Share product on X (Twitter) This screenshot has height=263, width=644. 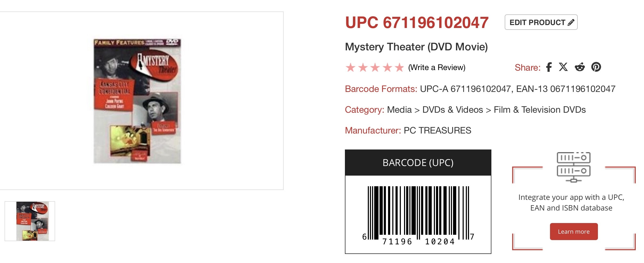coord(563,67)
